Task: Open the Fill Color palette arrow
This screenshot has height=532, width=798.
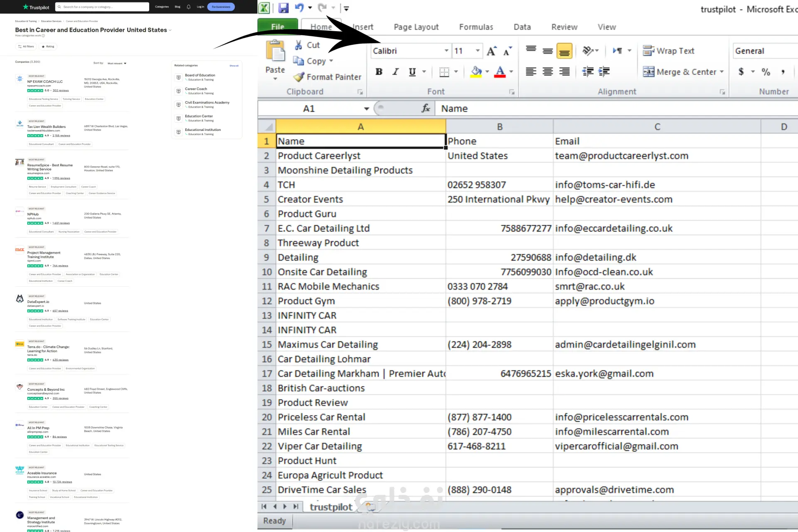Action: coord(487,71)
